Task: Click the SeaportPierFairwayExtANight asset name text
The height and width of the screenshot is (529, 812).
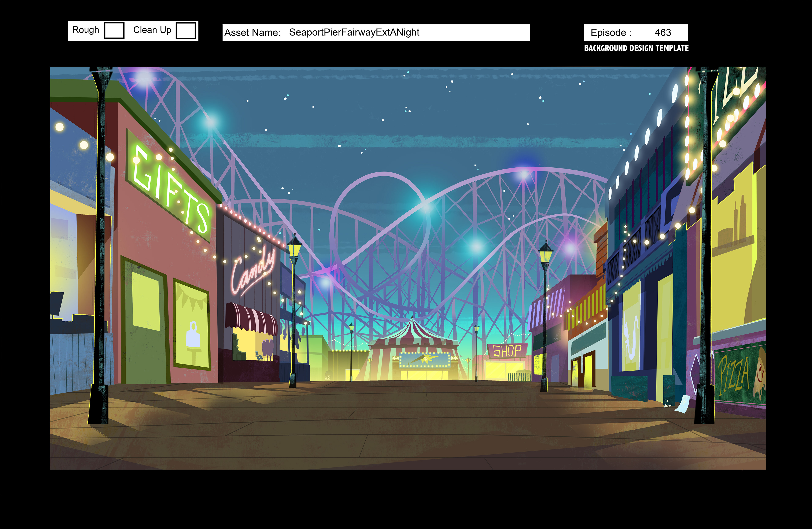Action: pos(354,33)
